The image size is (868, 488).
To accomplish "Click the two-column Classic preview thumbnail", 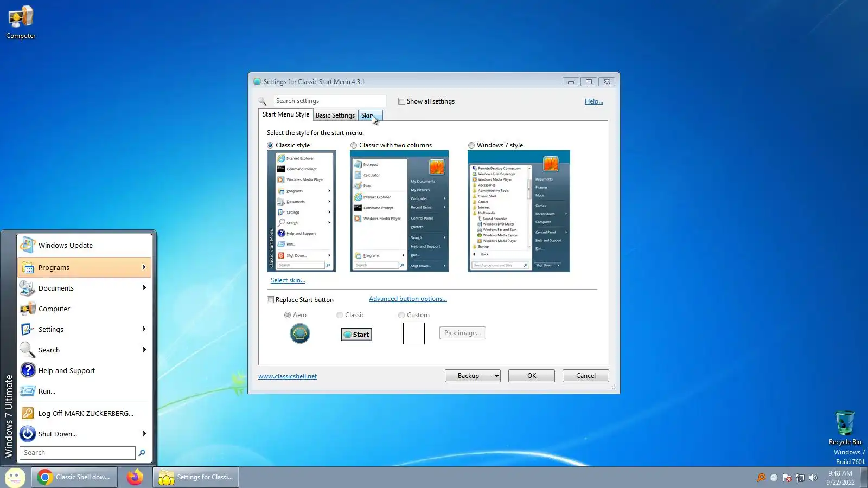I will point(399,211).
